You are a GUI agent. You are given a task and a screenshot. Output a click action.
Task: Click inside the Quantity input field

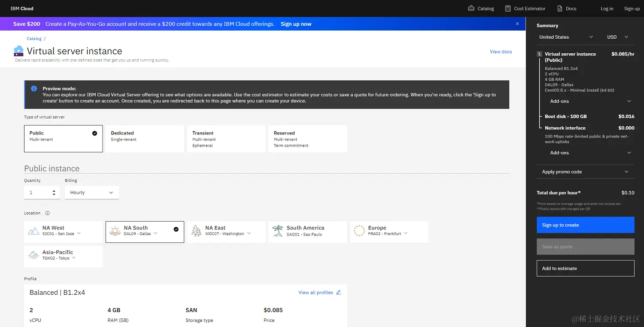click(x=39, y=193)
